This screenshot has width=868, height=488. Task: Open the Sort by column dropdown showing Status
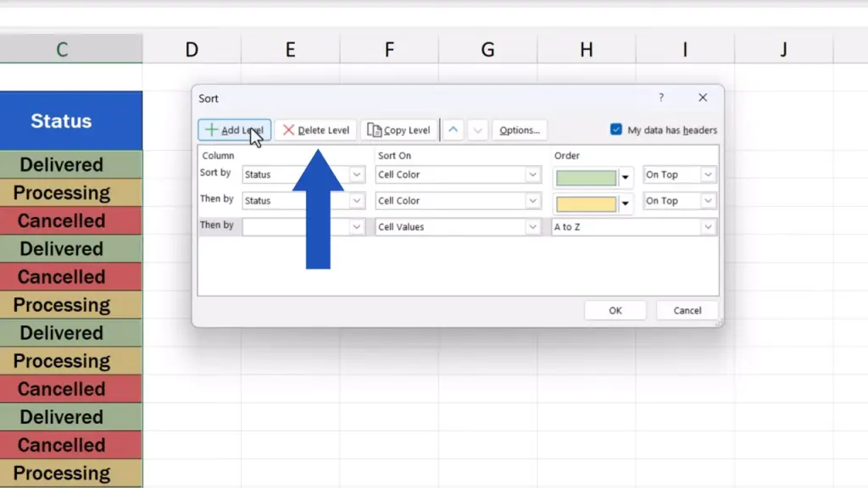tap(358, 175)
